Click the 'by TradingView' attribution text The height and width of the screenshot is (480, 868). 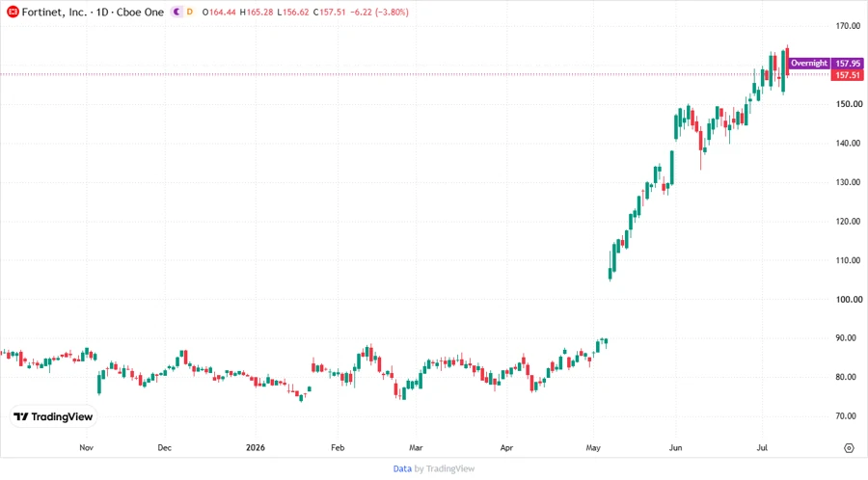[445, 469]
